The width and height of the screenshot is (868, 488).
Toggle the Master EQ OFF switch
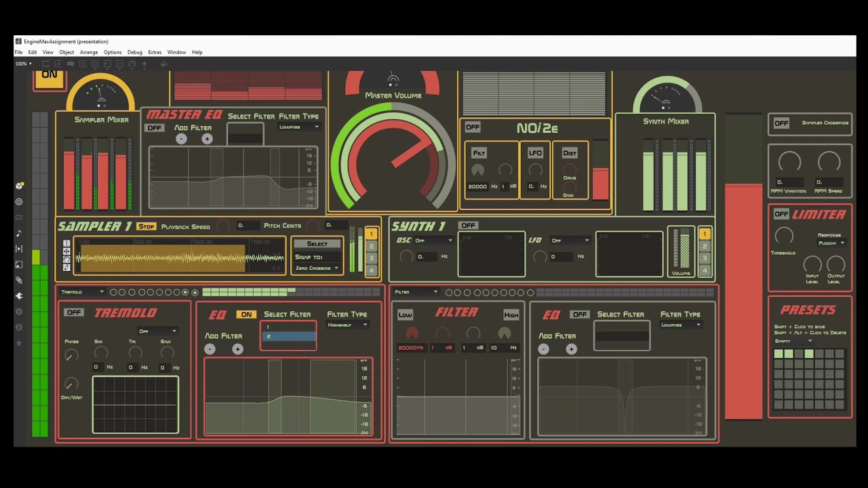click(155, 128)
